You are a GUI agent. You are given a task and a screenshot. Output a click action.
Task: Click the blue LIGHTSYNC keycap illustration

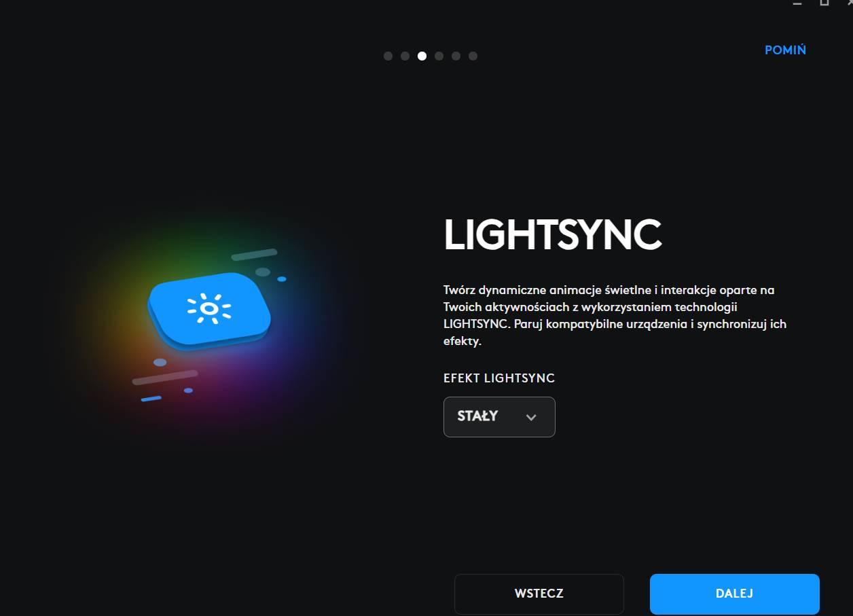click(209, 311)
